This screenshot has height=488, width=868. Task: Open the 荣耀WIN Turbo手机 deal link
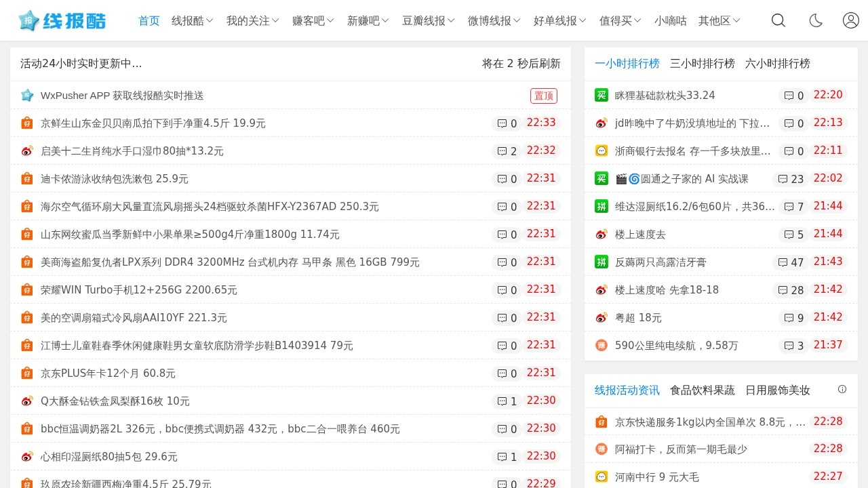click(x=139, y=290)
